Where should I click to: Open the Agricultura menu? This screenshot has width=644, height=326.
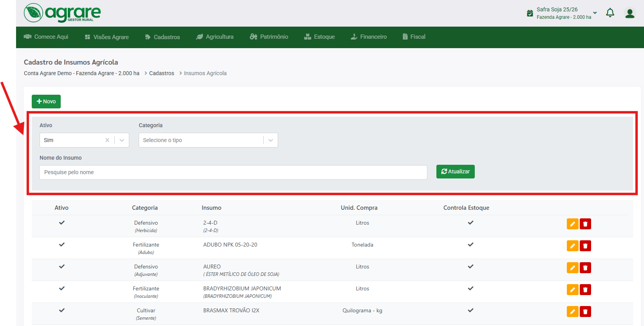tap(215, 37)
